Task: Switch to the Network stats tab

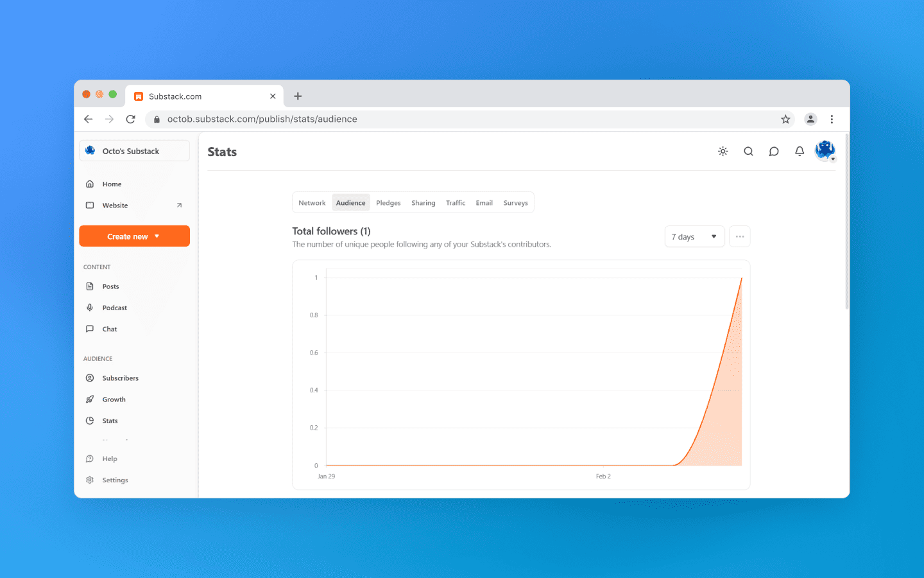Action: pos(312,202)
